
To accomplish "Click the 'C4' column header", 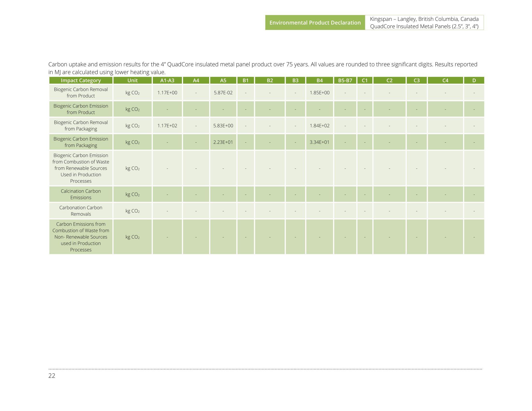I will coord(445,80).
